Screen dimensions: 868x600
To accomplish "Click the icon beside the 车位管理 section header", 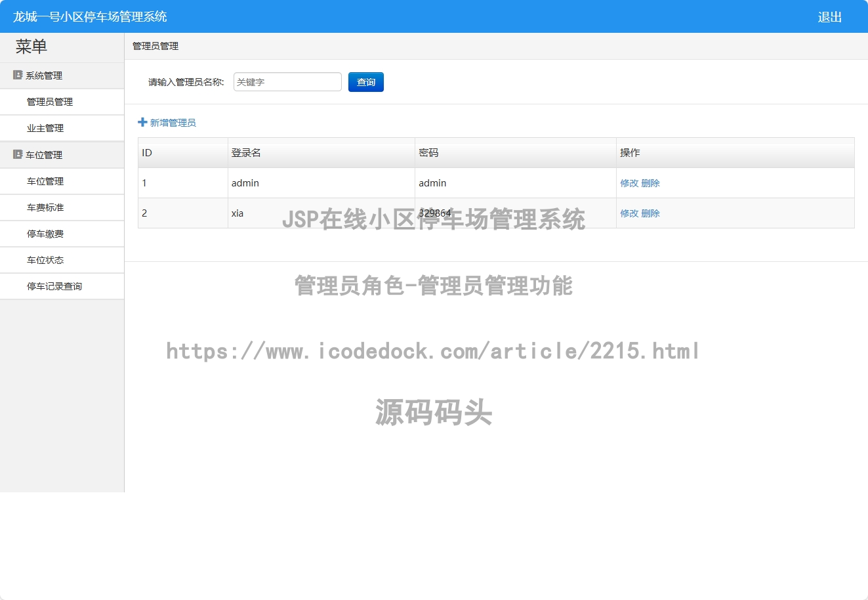I will tap(18, 155).
